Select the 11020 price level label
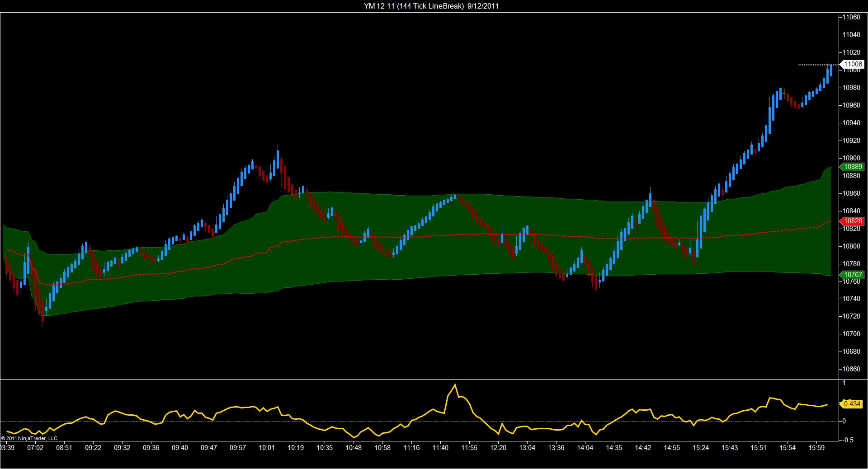The image size is (868, 469). pyautogui.click(x=851, y=52)
